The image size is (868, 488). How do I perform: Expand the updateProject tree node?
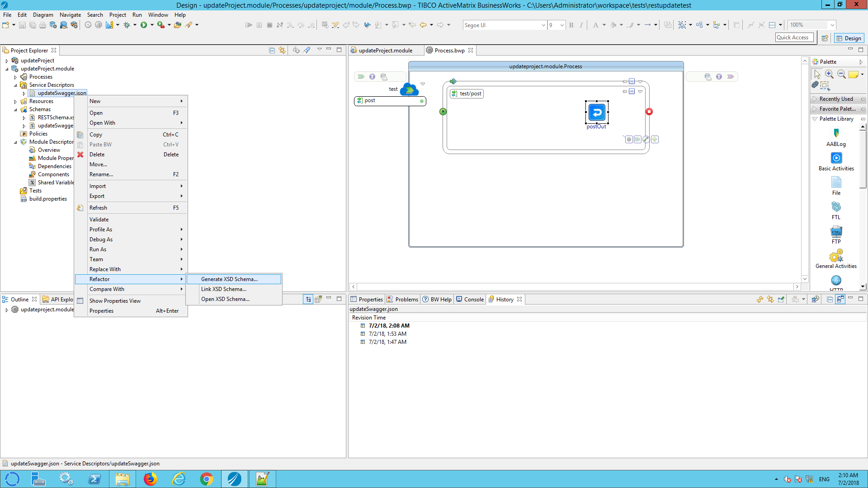point(7,61)
